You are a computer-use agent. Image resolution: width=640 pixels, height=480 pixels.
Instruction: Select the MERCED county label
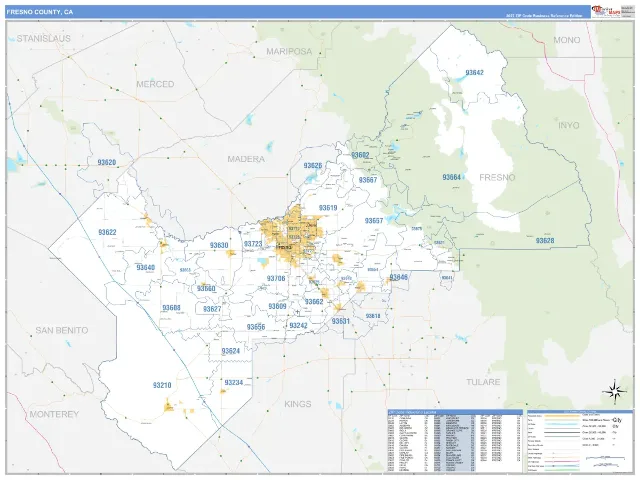[x=155, y=84]
